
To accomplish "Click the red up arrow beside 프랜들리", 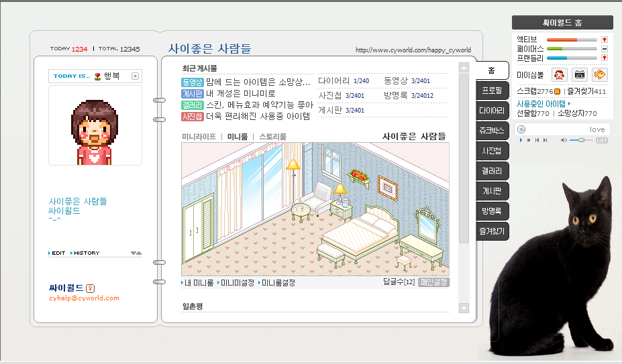I will pos(604,58).
